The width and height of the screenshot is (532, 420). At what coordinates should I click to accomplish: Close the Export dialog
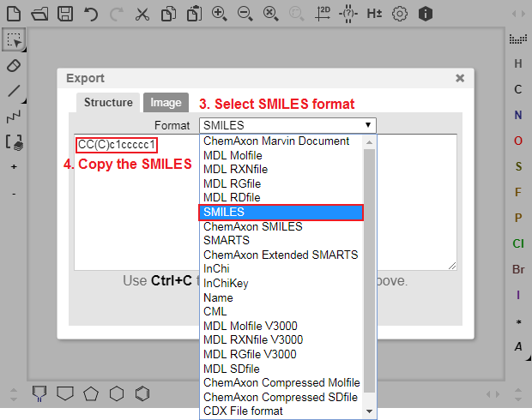pyautogui.click(x=460, y=78)
